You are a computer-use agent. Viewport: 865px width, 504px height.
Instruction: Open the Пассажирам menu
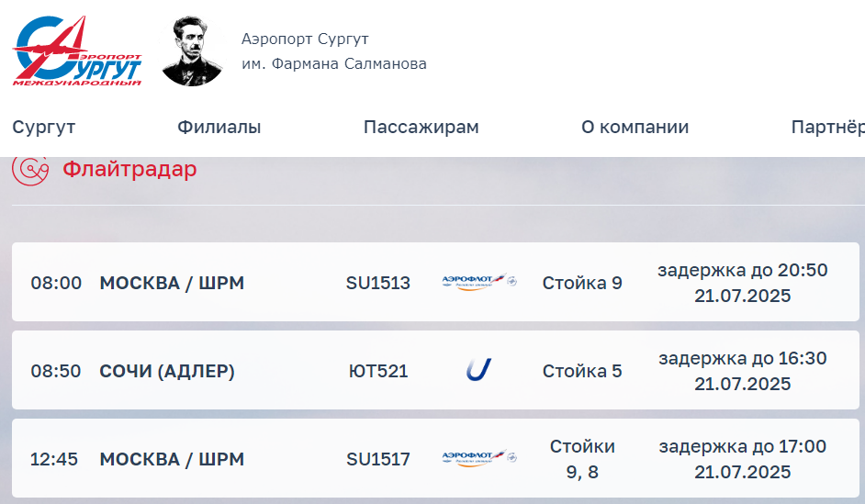[421, 127]
